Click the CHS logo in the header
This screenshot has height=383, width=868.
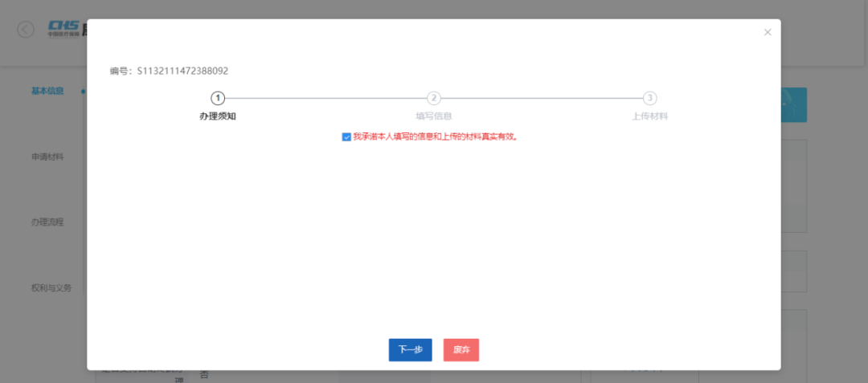[x=63, y=29]
